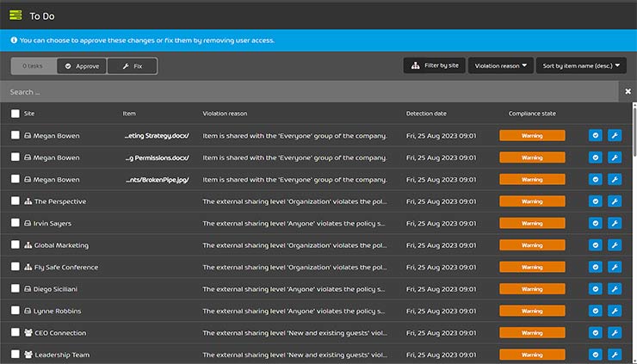Select the checkbox beside Global Marketing
Viewport: 637px width, 364px height.
[15, 245]
